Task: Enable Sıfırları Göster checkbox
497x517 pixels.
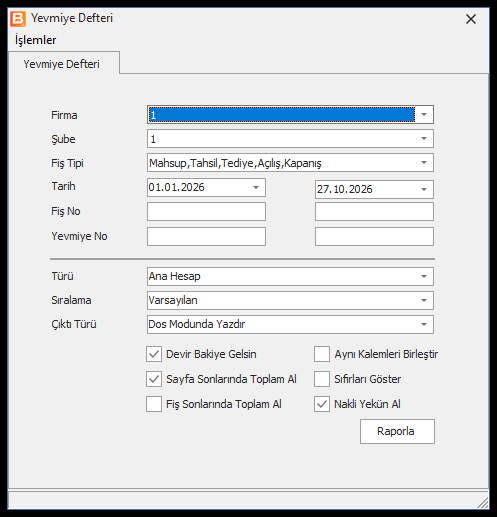Action: (x=322, y=379)
